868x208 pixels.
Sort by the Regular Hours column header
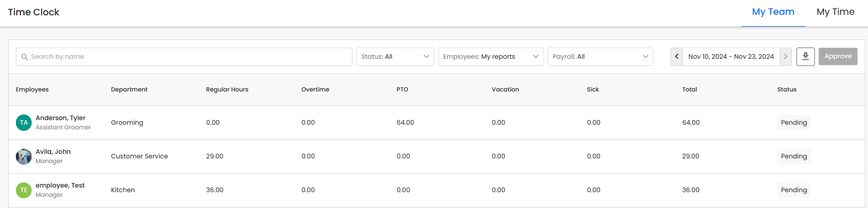227,89
